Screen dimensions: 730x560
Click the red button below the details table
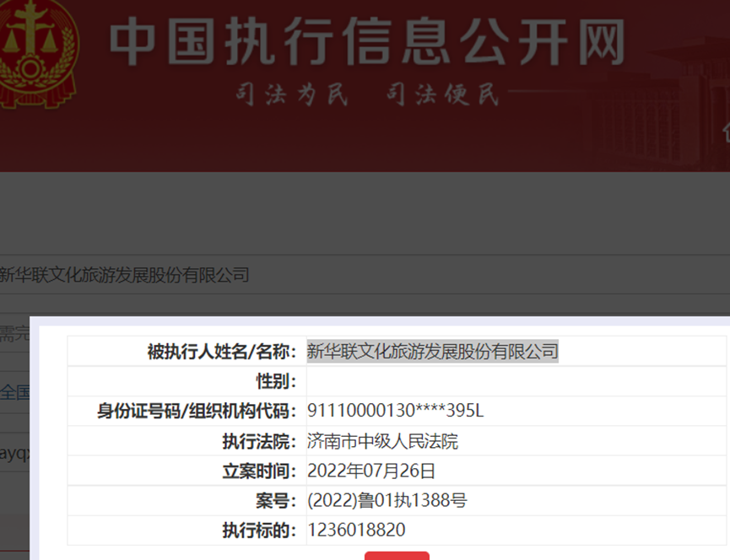pyautogui.click(x=397, y=555)
